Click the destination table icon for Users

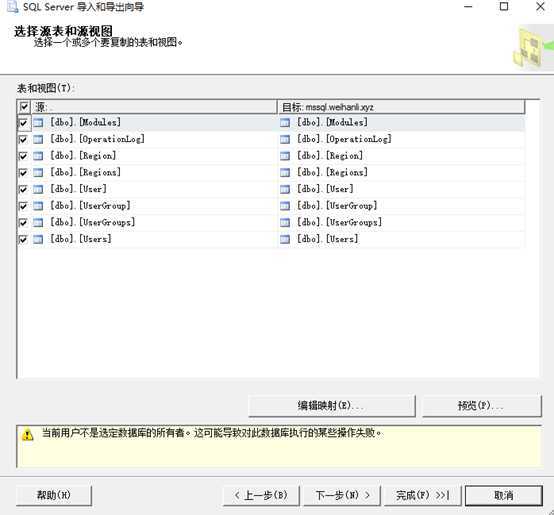point(285,239)
